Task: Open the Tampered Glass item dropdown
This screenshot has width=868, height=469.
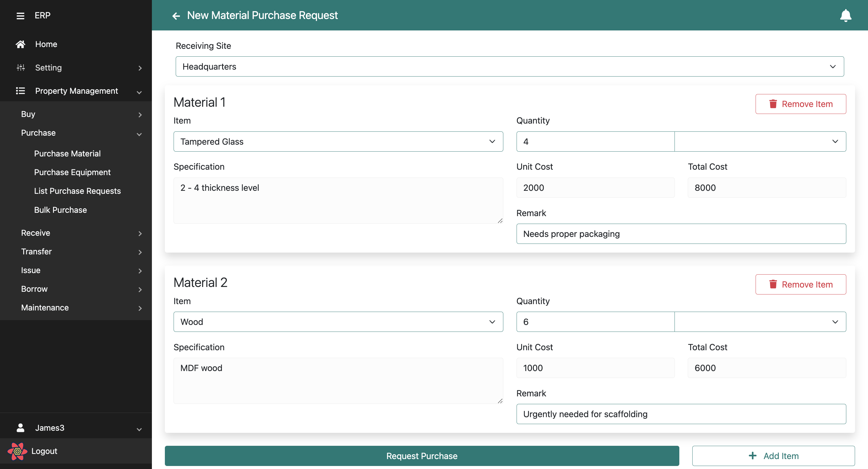Action: (x=338, y=141)
